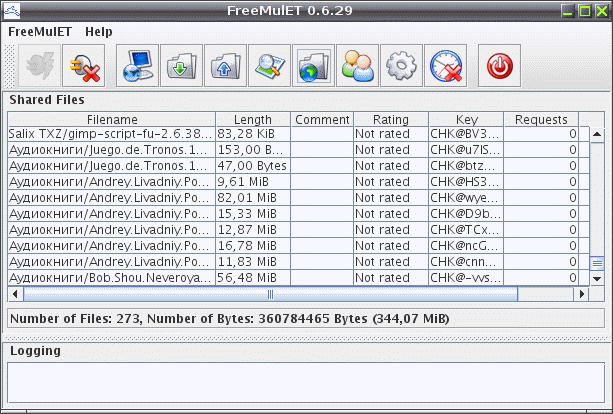Click the CHK@-vvs... key cell
The image size is (613, 414).
click(466, 278)
